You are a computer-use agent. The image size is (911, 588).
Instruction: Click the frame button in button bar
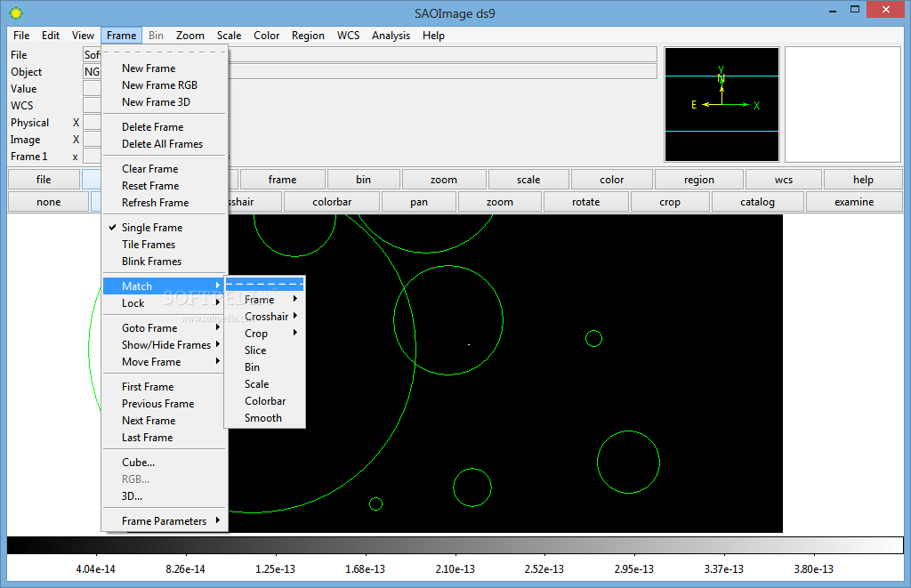tap(282, 180)
